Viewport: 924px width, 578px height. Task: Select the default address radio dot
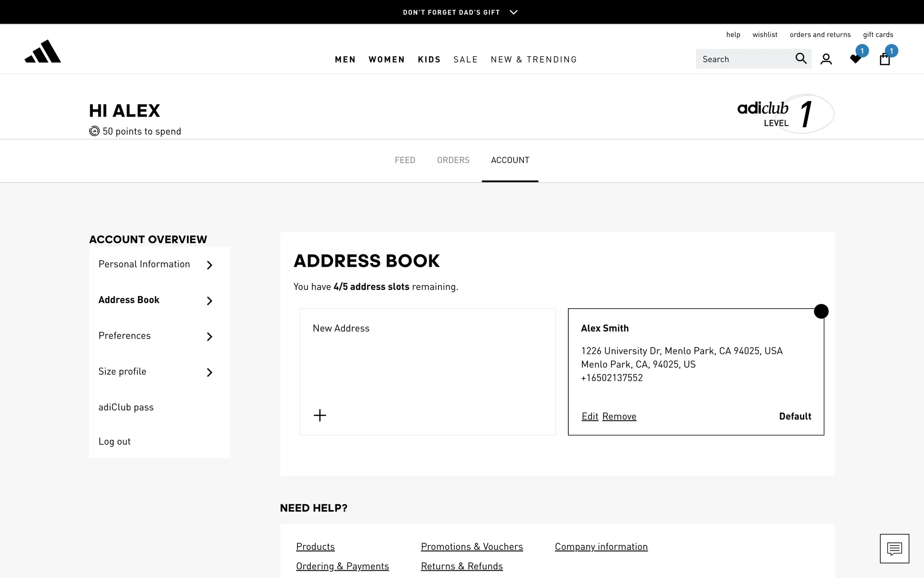click(x=821, y=311)
